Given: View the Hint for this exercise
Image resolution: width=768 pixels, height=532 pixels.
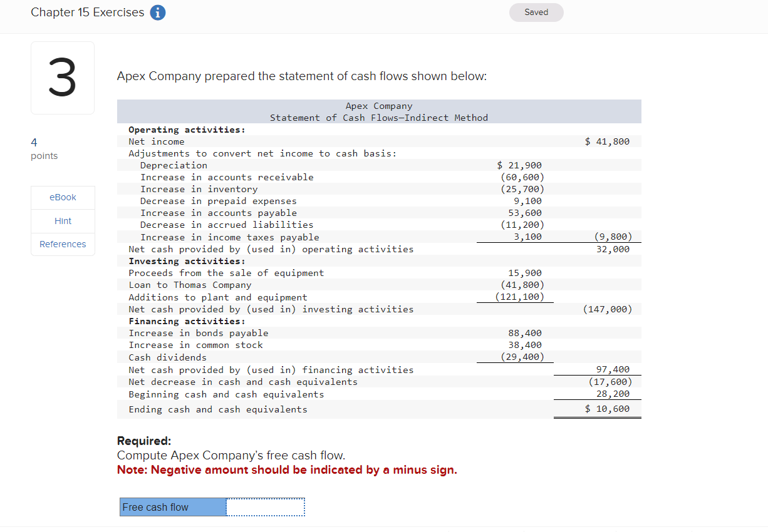Looking at the screenshot, I should (63, 220).
